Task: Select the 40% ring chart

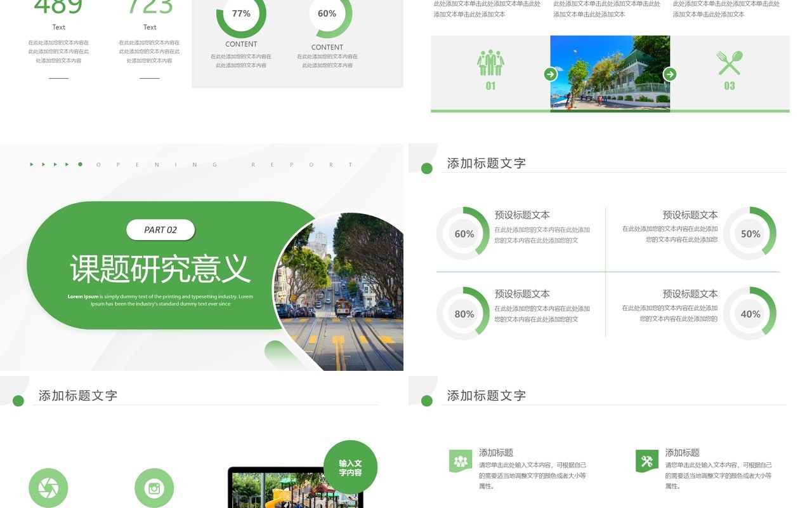Action: pyautogui.click(x=750, y=314)
